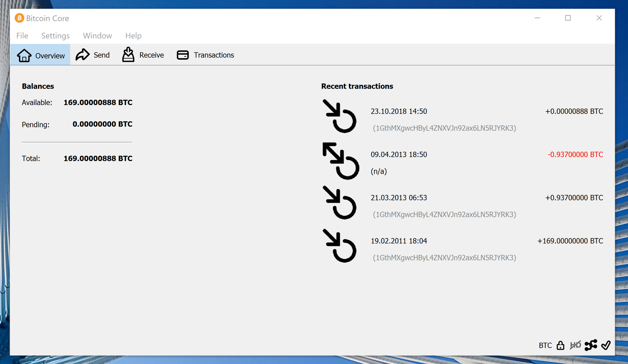Click the Bitcoin logo in title bar
The width and height of the screenshot is (628, 364).
(19, 18)
